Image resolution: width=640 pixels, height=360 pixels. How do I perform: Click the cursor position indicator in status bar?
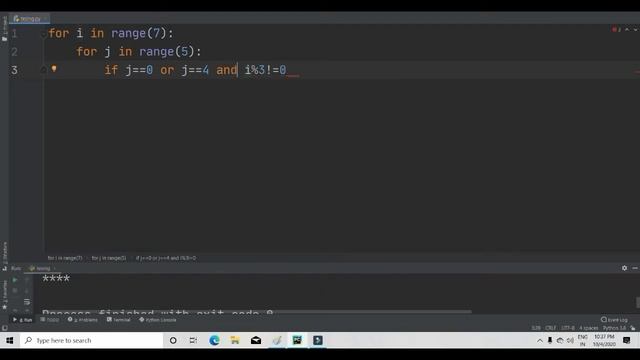pyautogui.click(x=536, y=328)
